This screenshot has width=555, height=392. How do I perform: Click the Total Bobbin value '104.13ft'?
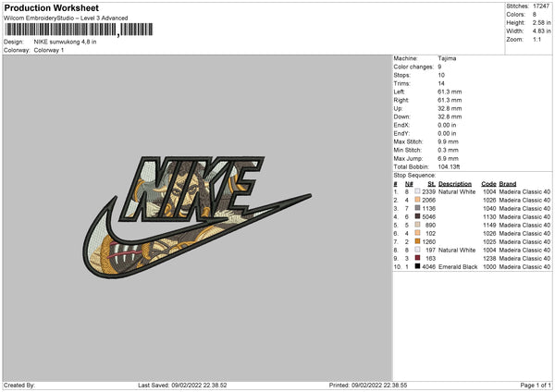[x=449, y=167]
